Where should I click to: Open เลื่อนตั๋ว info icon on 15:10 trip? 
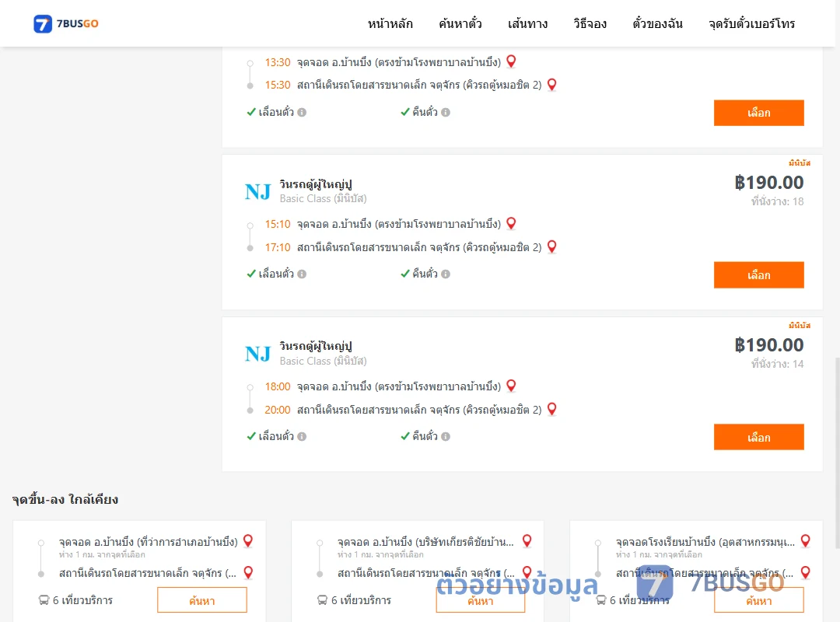pos(302,274)
